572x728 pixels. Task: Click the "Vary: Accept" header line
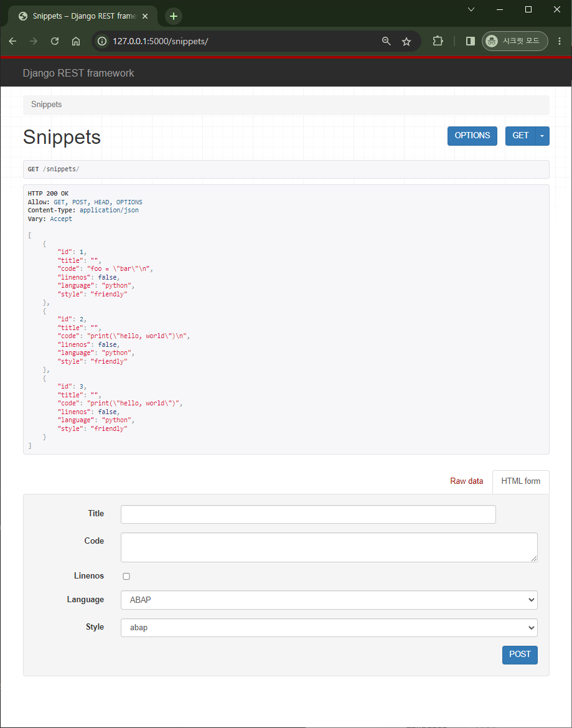point(50,219)
